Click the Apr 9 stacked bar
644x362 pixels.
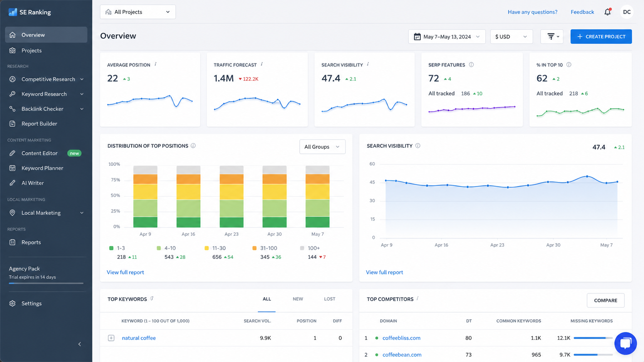[x=145, y=197]
